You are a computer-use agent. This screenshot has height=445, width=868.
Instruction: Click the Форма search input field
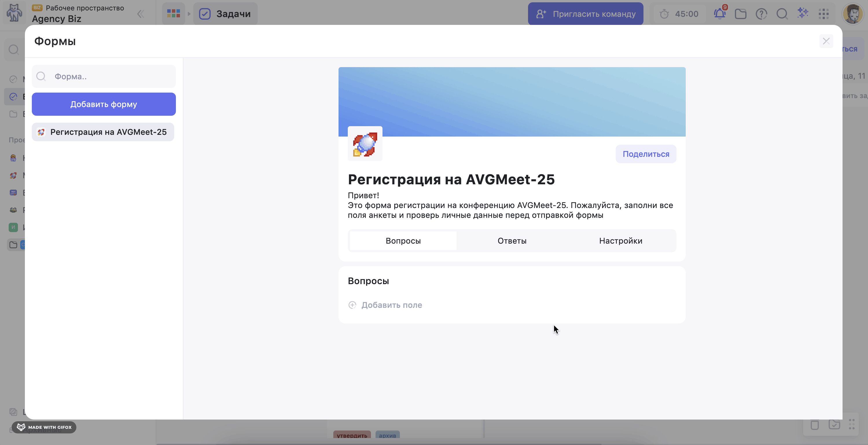pyautogui.click(x=111, y=76)
